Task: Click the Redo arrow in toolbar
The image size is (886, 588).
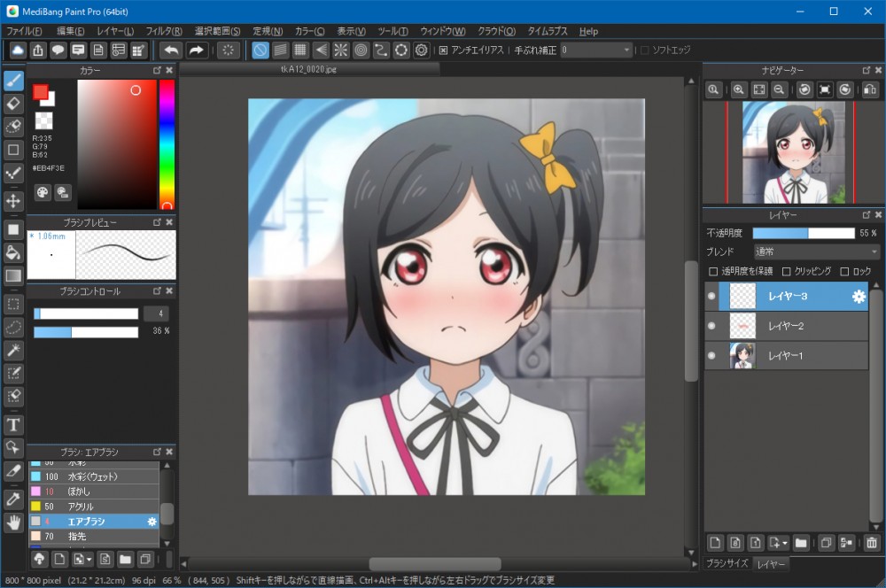Action: (196, 50)
